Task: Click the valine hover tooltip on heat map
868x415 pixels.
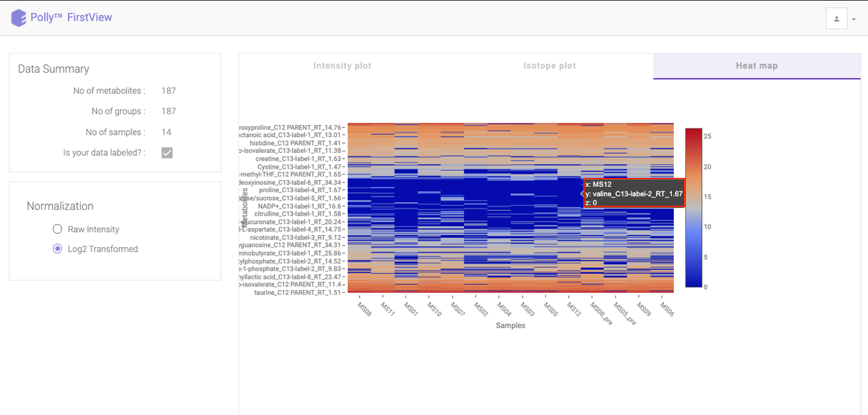Action: [634, 193]
